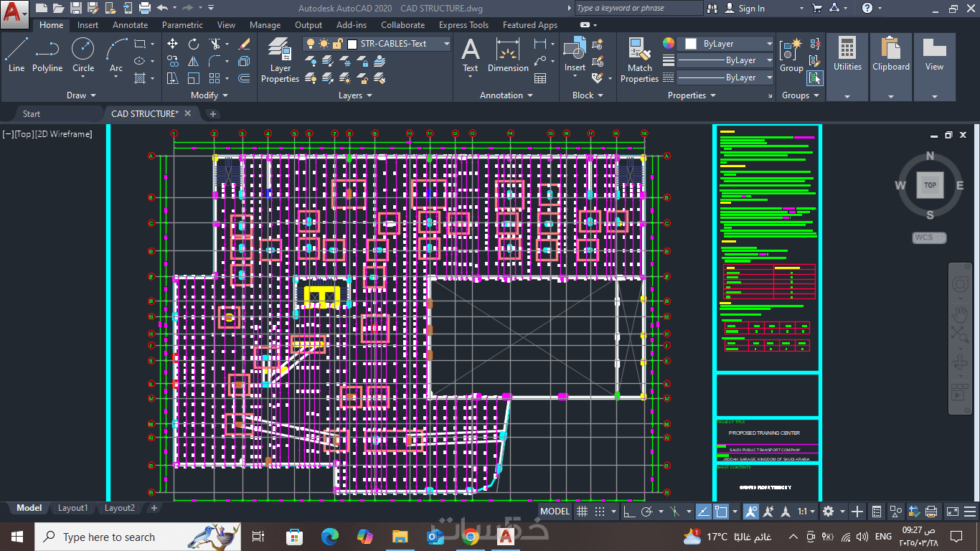Click the keyword search input field

[637, 9]
